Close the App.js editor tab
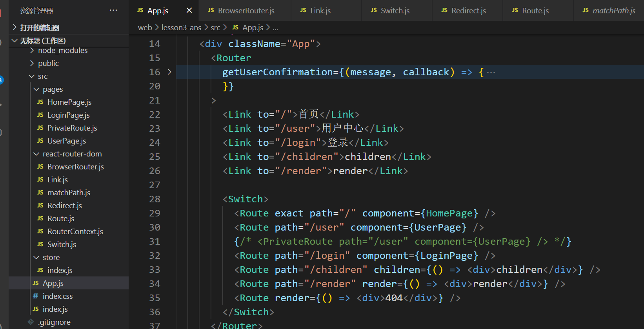 click(189, 11)
